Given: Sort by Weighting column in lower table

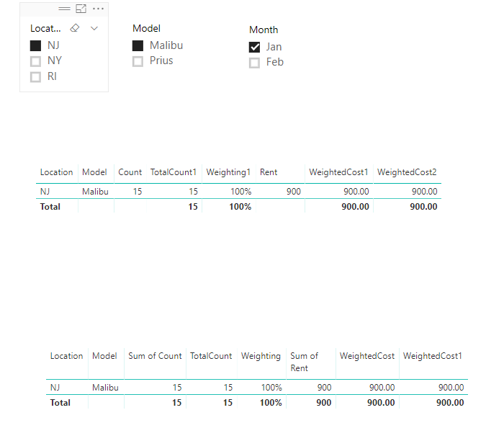Looking at the screenshot, I should pos(261,356).
